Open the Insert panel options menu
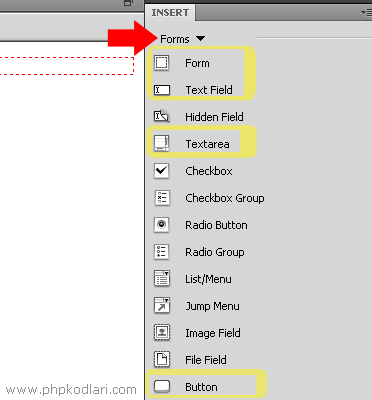372x400 pixels. click(365, 13)
